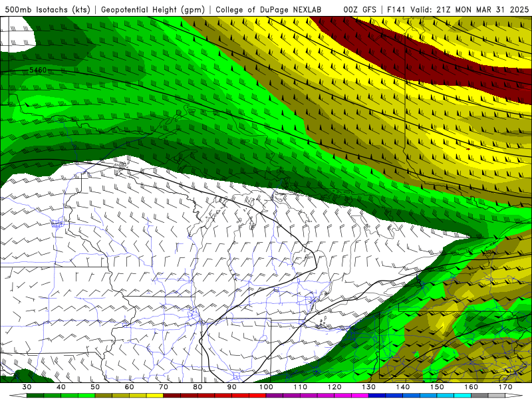Click the 'Geopotential Height (gpm)' header text

153,9
